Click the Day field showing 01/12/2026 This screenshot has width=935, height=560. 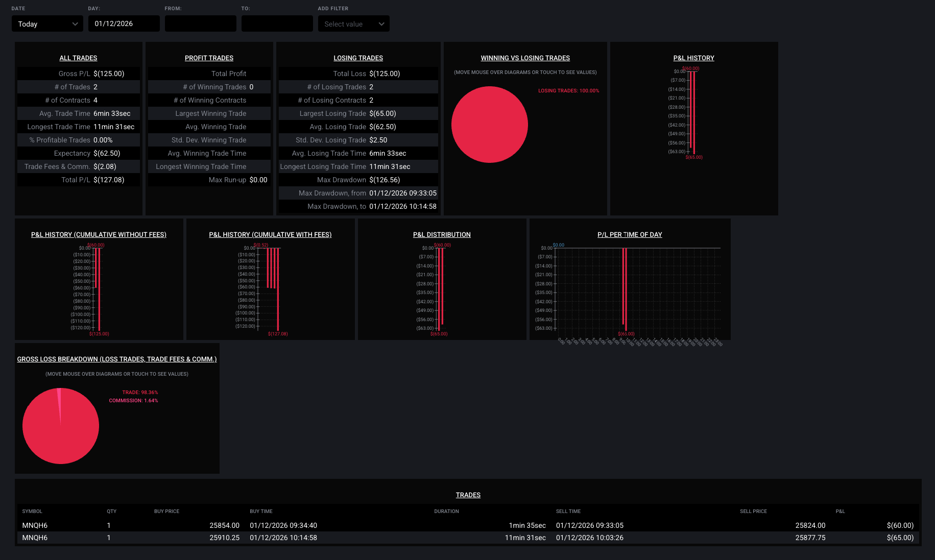click(x=124, y=23)
